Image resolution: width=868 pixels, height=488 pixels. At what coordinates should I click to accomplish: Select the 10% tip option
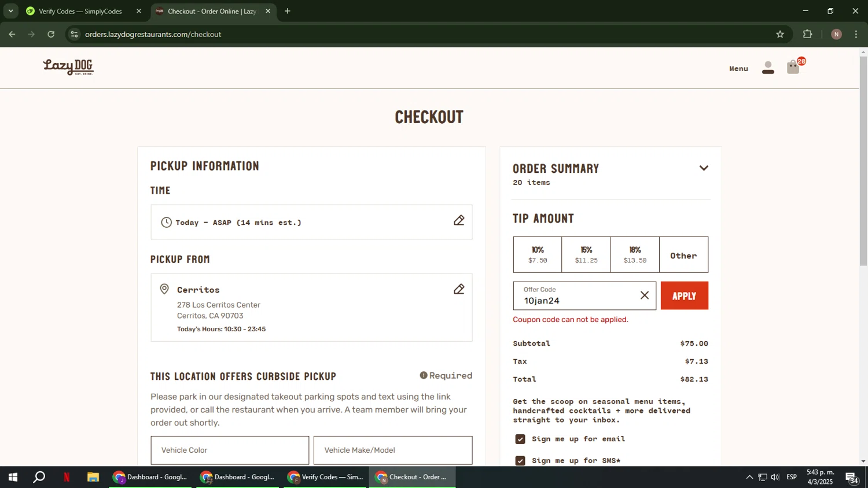click(x=538, y=254)
